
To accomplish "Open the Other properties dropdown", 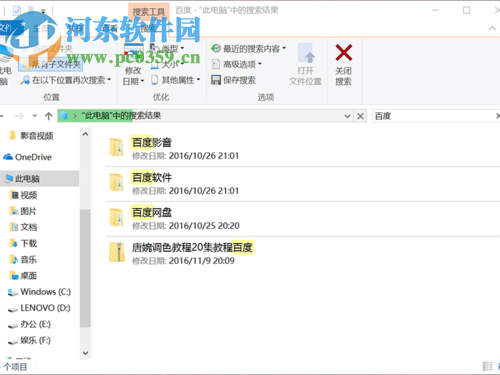I will point(176,80).
